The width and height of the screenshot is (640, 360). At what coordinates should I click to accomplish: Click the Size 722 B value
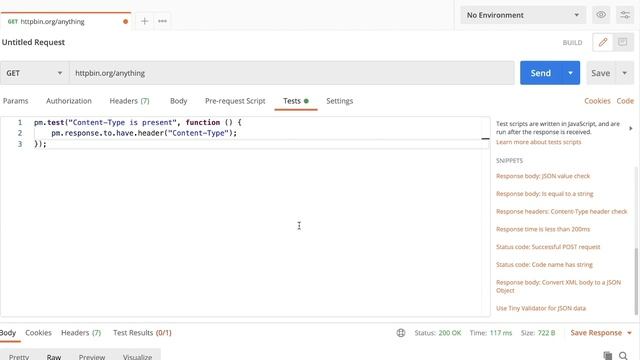[x=546, y=333]
